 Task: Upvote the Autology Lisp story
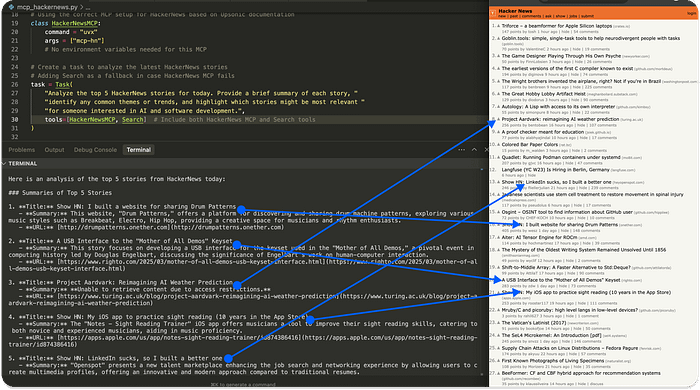(x=498, y=107)
